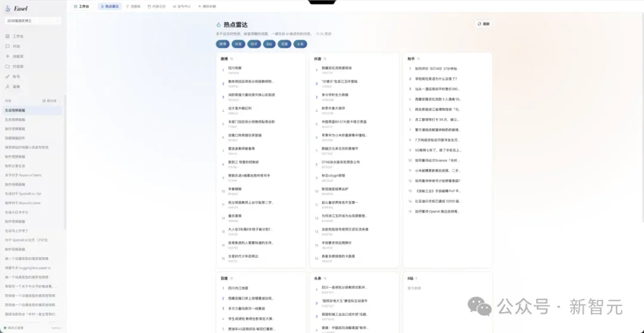This screenshot has height=333, width=644.
Task: Filter hot topics by 百度 chip
Action: click(284, 44)
